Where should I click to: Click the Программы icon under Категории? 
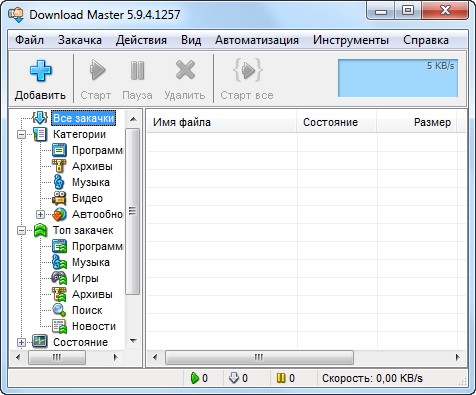tap(59, 150)
